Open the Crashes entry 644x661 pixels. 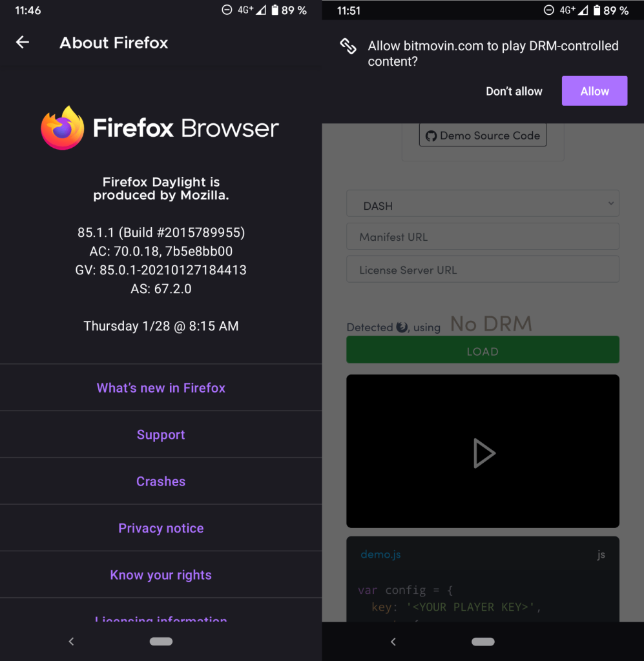(161, 482)
